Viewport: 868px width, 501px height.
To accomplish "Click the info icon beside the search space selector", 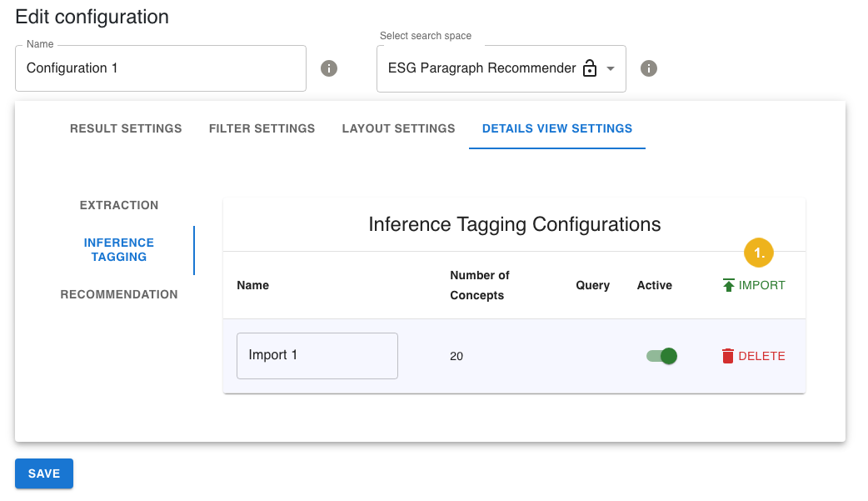I will 648,68.
